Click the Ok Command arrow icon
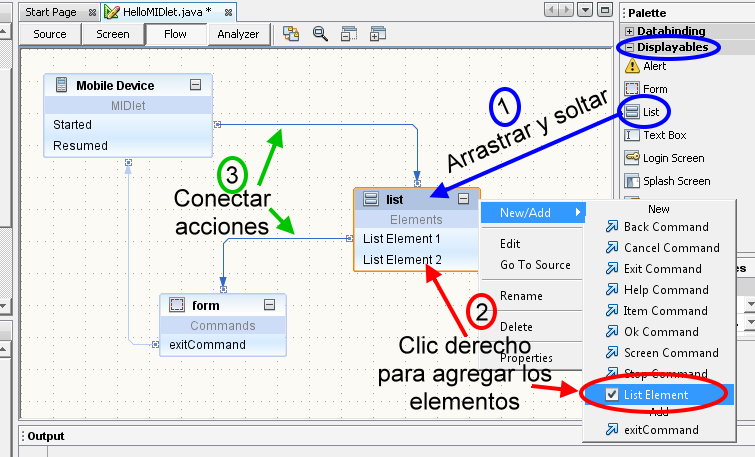This screenshot has height=457, width=755. pyautogui.click(x=612, y=331)
